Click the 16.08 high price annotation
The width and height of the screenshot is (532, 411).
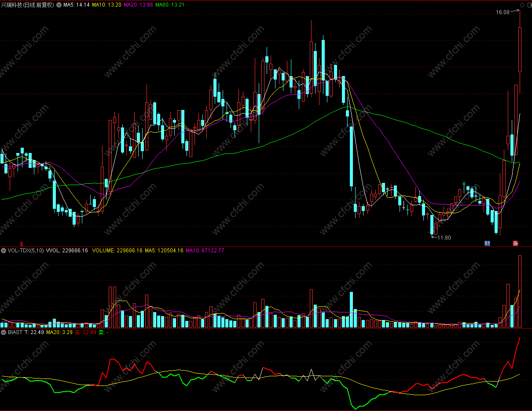coord(503,12)
